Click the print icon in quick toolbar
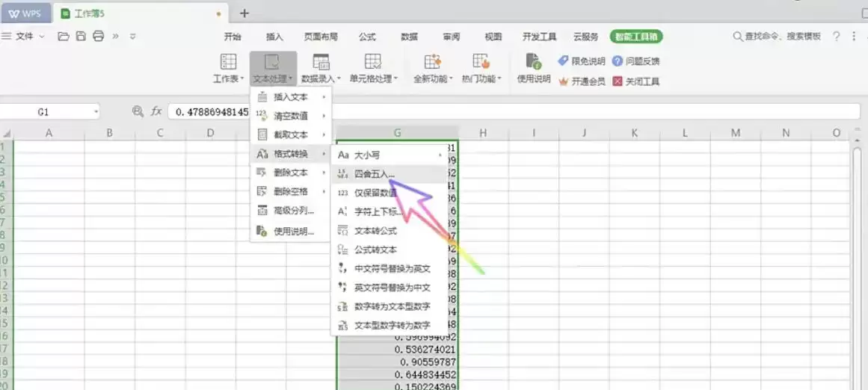This screenshot has width=868, height=390. (99, 37)
